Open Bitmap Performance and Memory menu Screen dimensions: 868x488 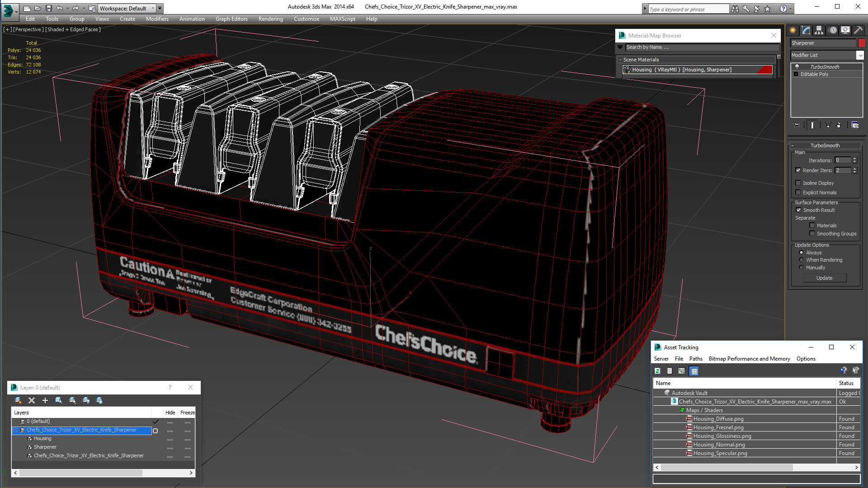749,359
